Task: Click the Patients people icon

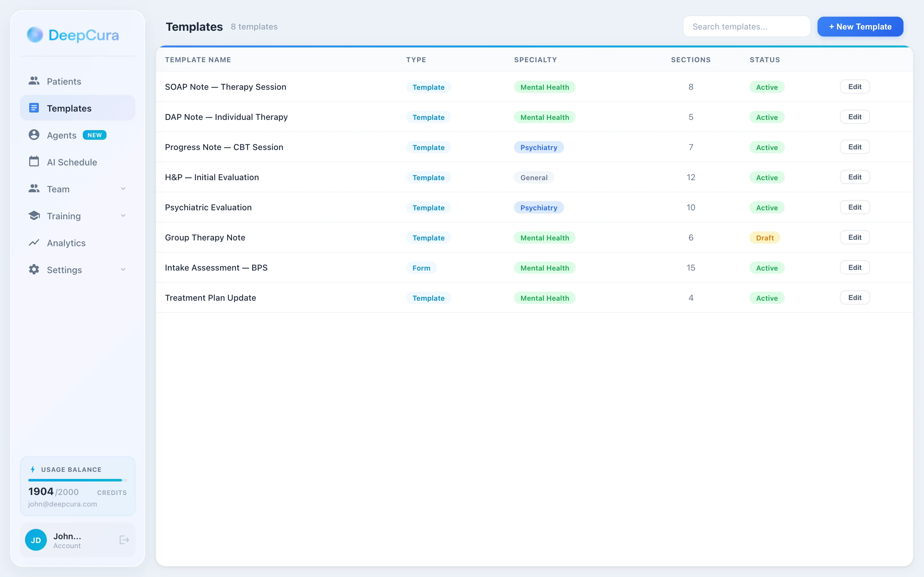Action: (x=34, y=81)
